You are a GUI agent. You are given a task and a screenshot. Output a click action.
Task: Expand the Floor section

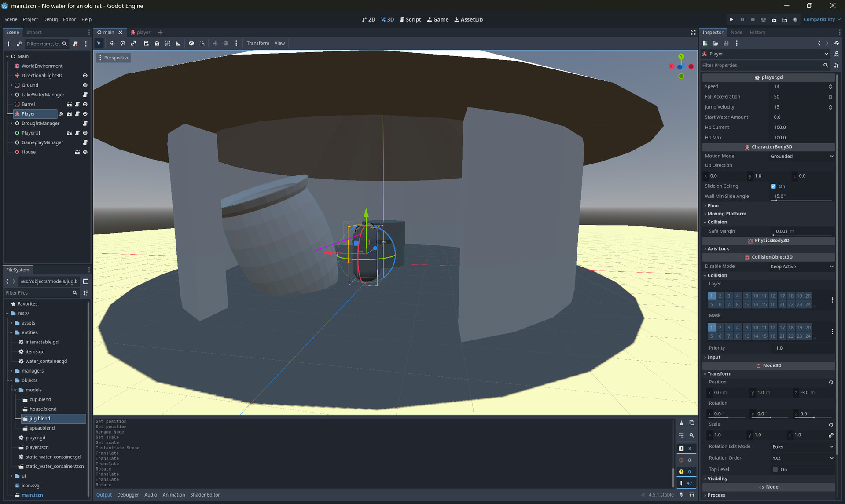(713, 205)
